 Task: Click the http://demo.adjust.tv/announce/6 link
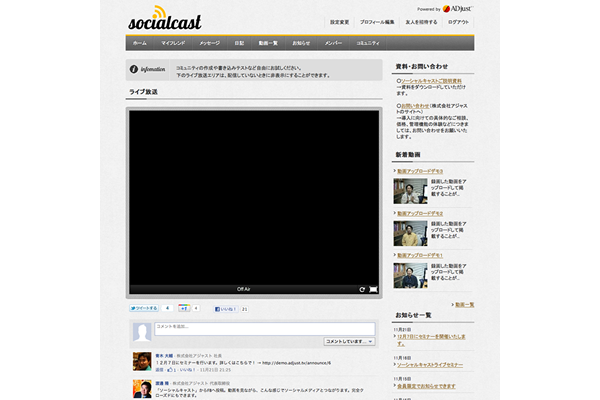(302, 362)
